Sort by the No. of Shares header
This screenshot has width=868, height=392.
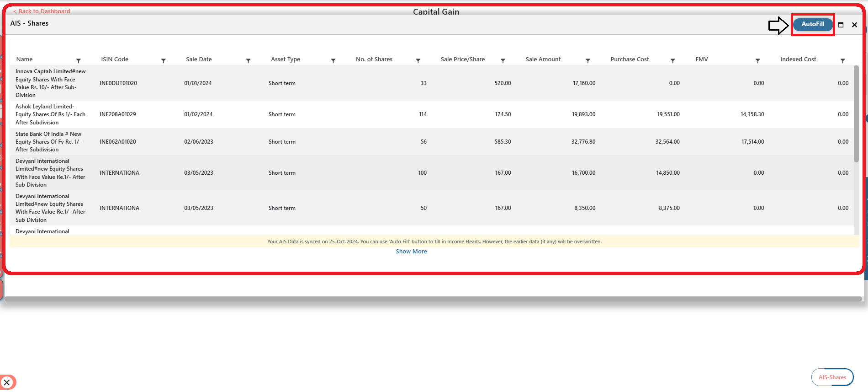pos(374,59)
